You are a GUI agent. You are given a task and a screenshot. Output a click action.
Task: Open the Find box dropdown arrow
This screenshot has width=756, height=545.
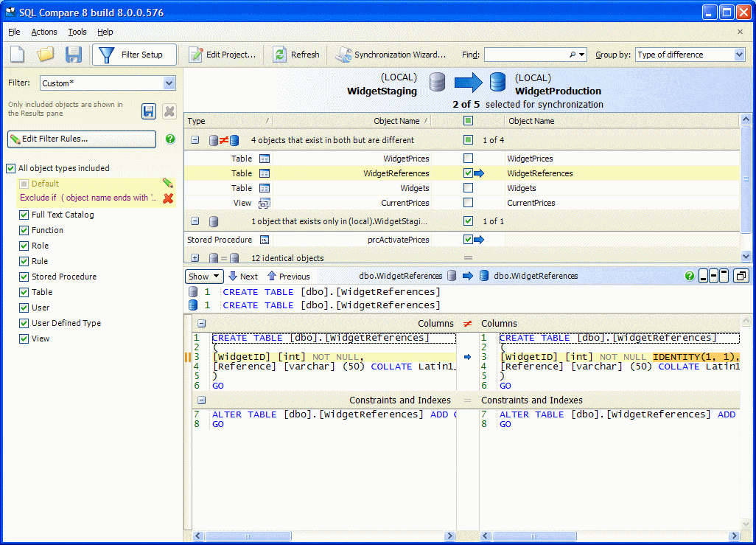pyautogui.click(x=582, y=55)
